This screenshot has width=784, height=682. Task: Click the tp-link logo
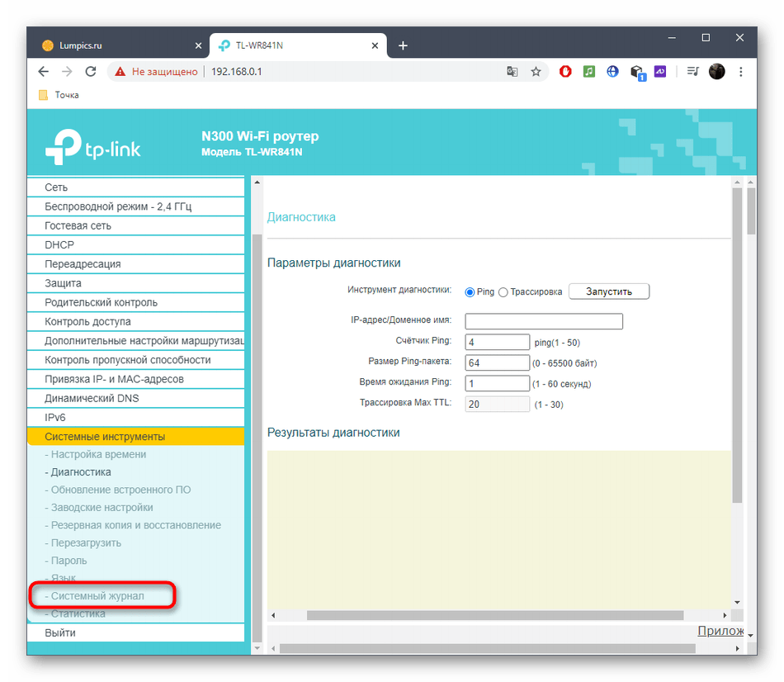[x=93, y=147]
